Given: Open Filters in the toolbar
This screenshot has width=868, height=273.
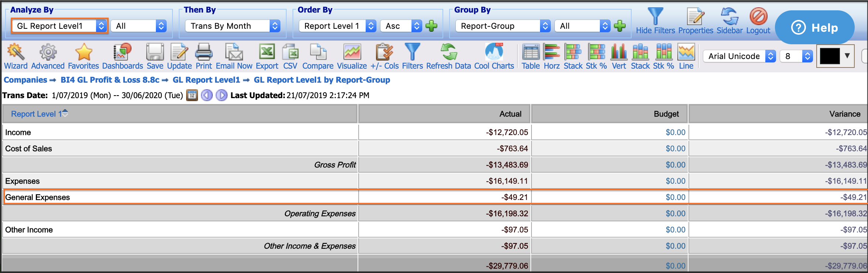Looking at the screenshot, I should click(412, 56).
